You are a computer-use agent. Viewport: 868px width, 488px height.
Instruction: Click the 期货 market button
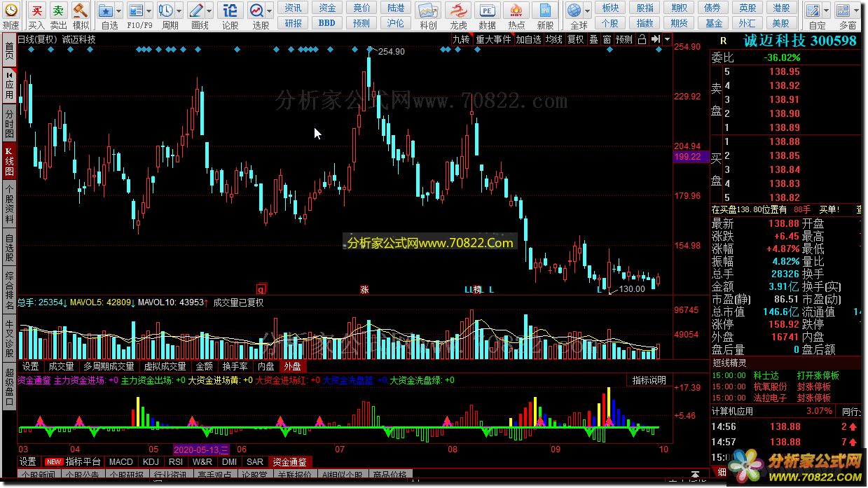[679, 22]
